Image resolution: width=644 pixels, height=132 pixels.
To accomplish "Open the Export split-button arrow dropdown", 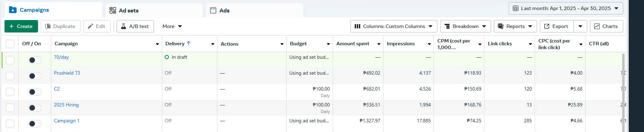I will pyautogui.click(x=580, y=26).
